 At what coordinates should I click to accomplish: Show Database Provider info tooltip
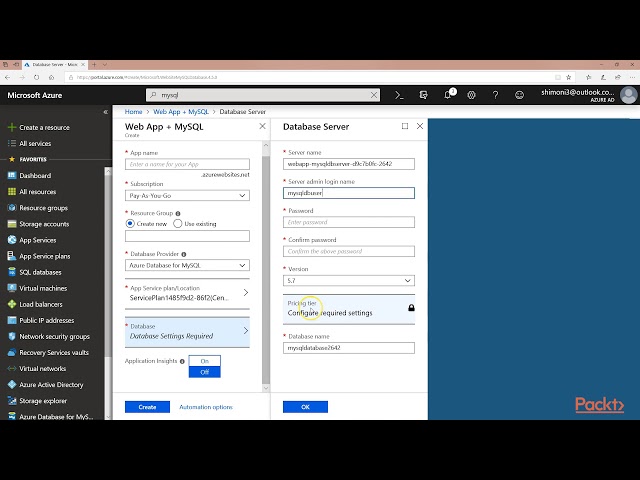(x=184, y=254)
